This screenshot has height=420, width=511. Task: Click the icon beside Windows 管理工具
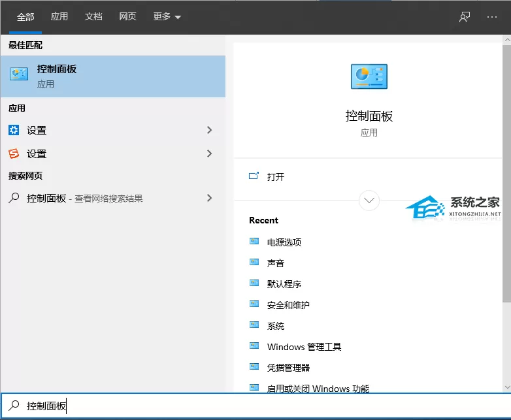(254, 346)
